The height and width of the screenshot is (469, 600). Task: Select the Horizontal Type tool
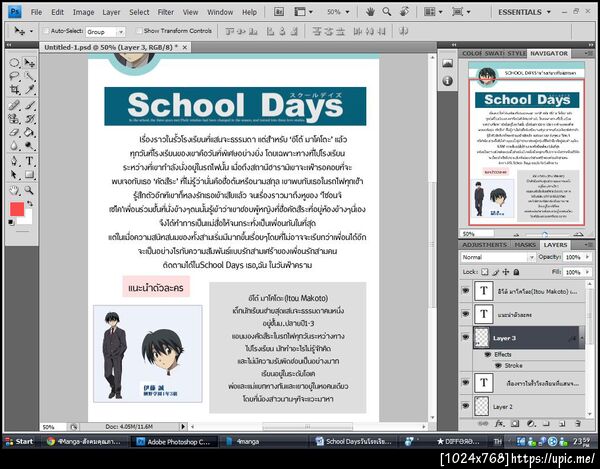click(x=29, y=161)
